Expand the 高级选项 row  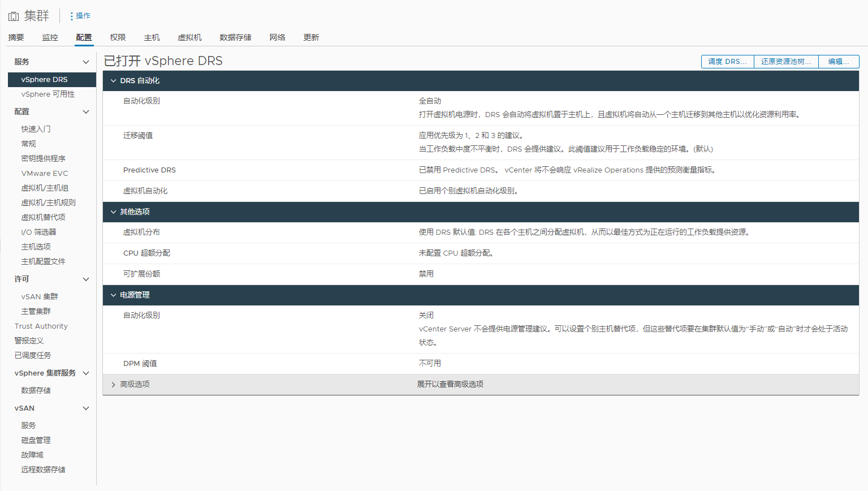pyautogui.click(x=113, y=385)
